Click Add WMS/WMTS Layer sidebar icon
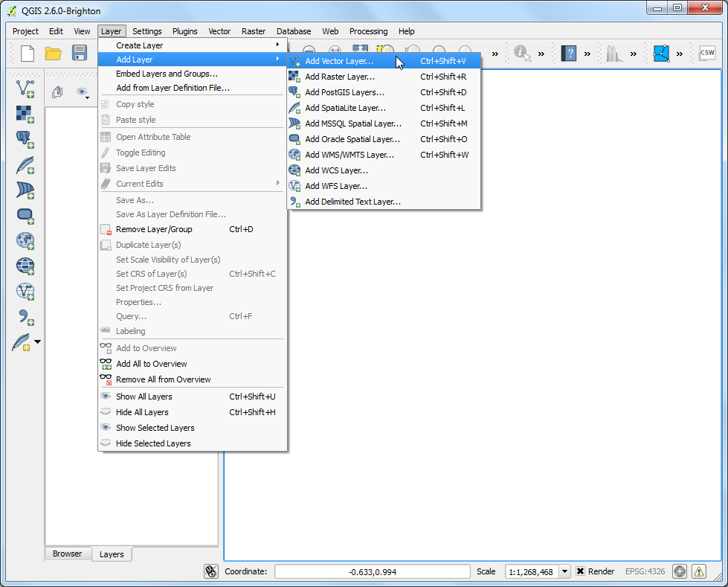Screen dimensions: 728x587 [25, 240]
